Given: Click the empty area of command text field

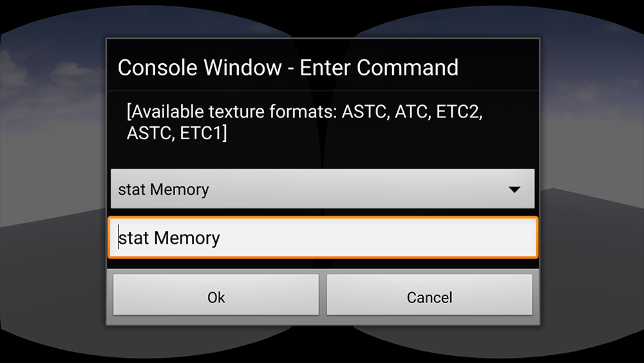Looking at the screenshot, I should pyautogui.click(x=378, y=238).
